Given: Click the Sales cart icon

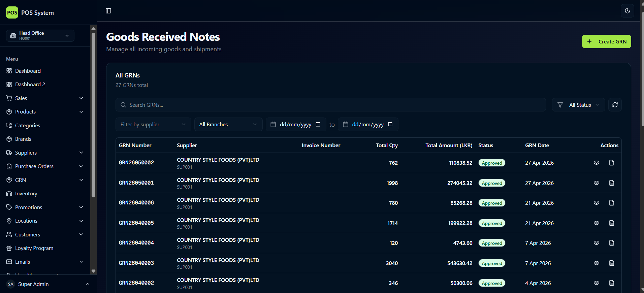Looking at the screenshot, I should click(9, 98).
